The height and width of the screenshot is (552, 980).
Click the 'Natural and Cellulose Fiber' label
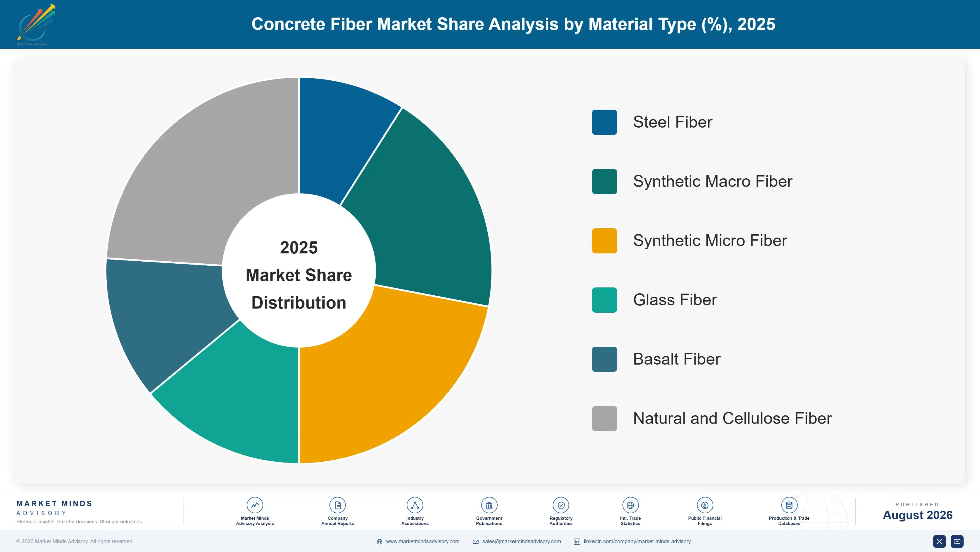[732, 418]
